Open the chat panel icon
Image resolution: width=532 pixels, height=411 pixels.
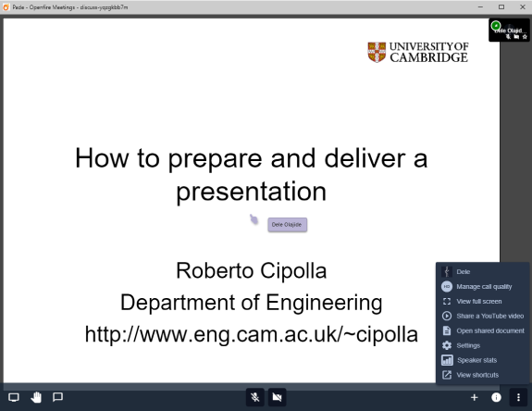tap(57, 397)
